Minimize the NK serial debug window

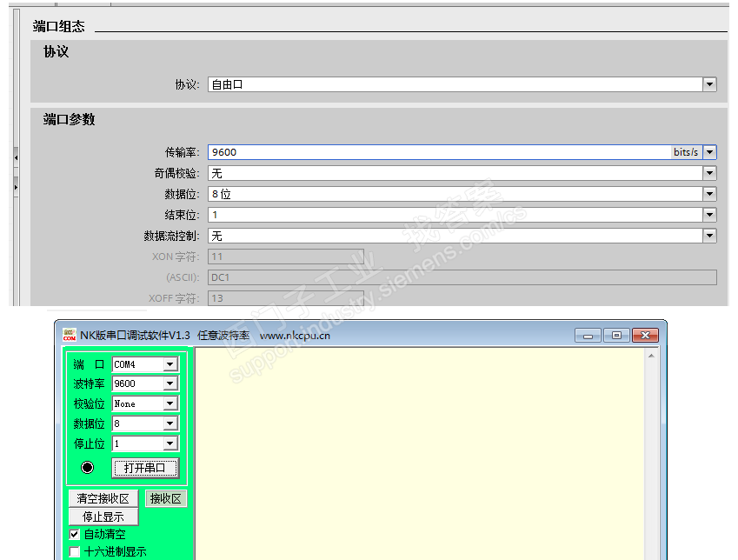click(588, 336)
